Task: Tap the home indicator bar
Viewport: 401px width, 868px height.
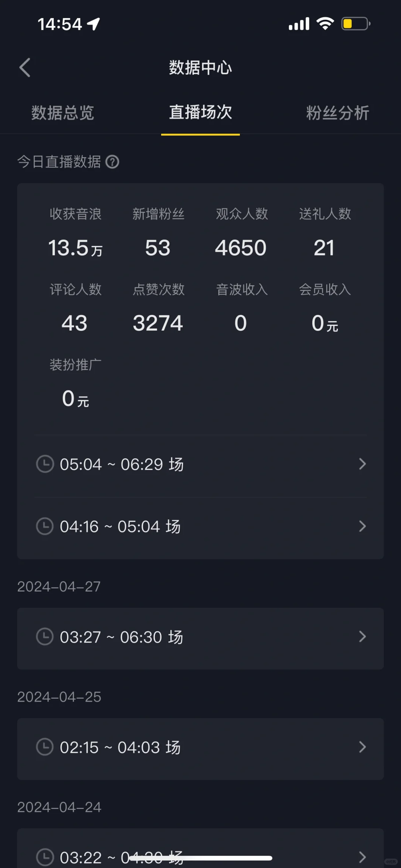Action: 200,858
